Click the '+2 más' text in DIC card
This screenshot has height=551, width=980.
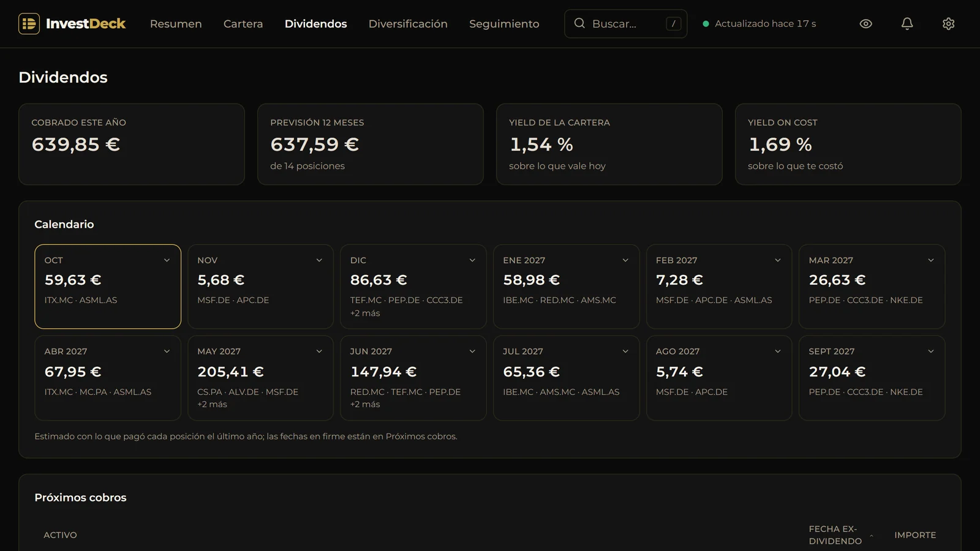[365, 313]
